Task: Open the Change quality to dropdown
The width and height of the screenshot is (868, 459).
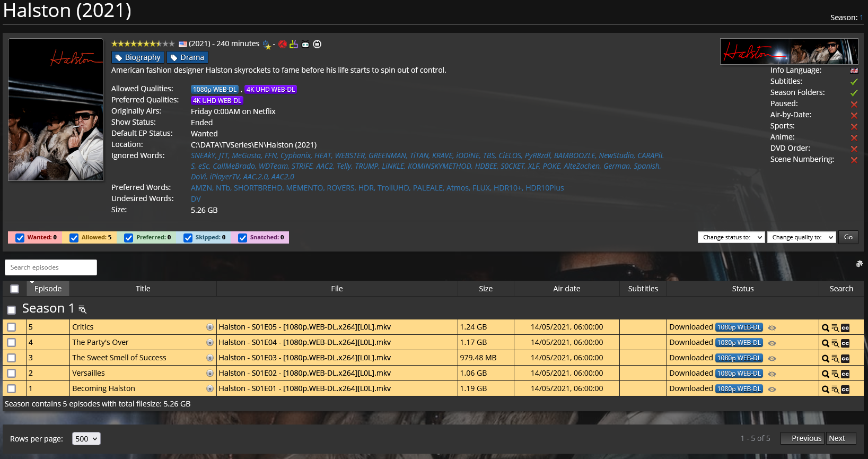Action: click(x=801, y=237)
